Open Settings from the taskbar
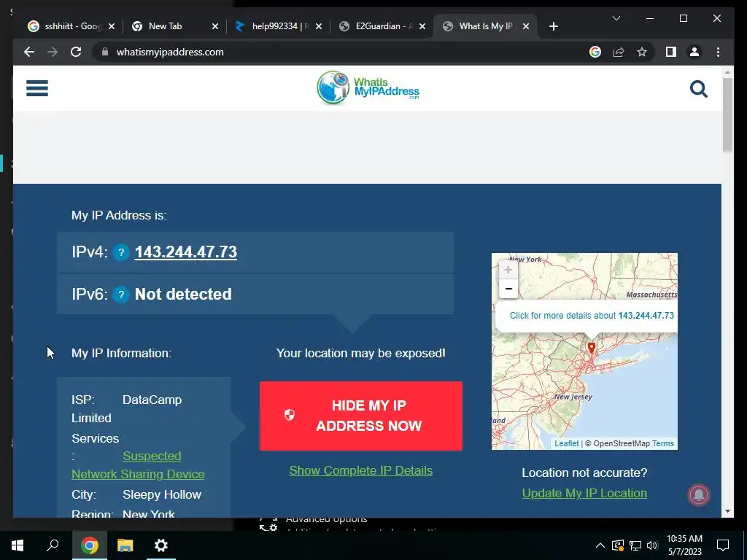Image resolution: width=747 pixels, height=560 pixels. pyautogui.click(x=161, y=545)
